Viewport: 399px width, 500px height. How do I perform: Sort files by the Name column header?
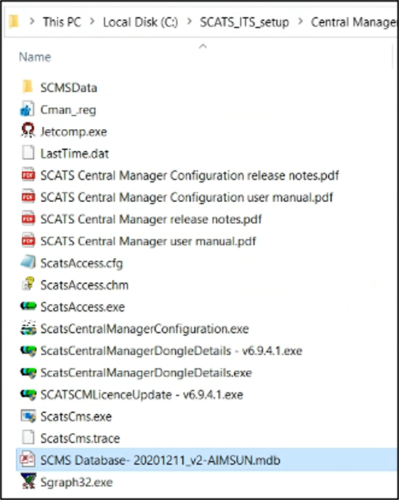(35, 57)
